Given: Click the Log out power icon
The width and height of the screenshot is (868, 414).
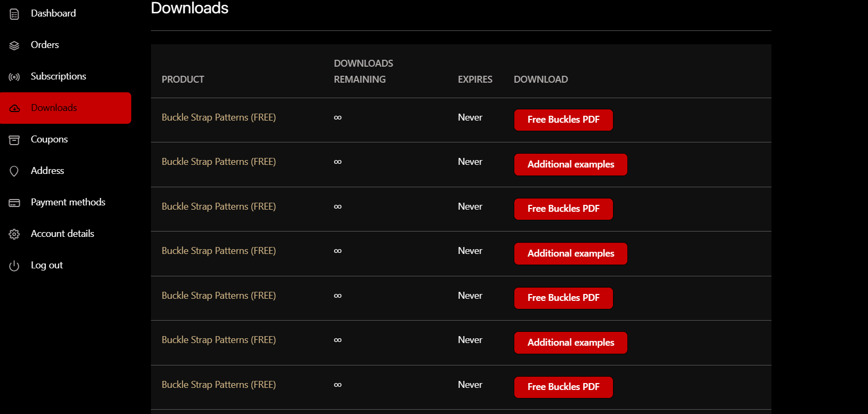Looking at the screenshot, I should 14,266.
